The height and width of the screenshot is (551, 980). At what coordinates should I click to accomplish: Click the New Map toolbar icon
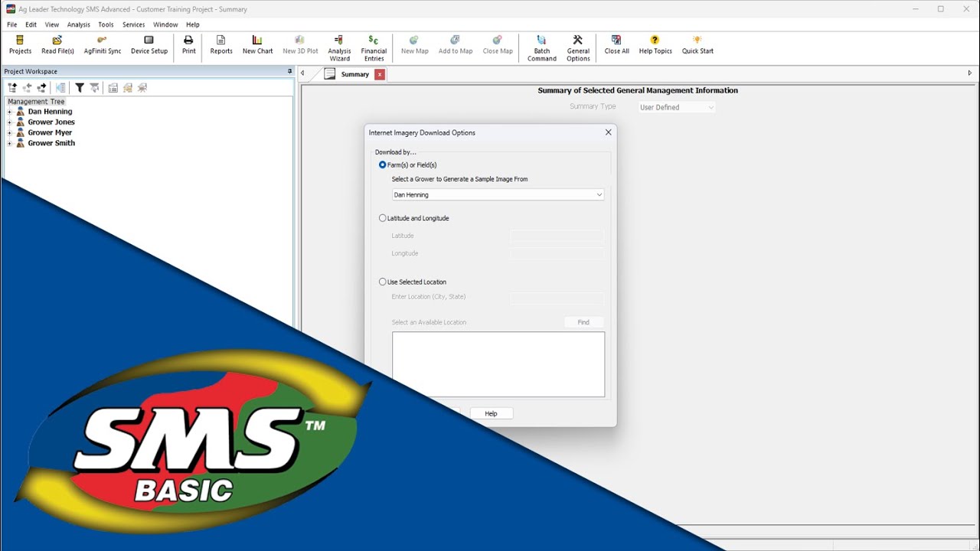(x=415, y=45)
